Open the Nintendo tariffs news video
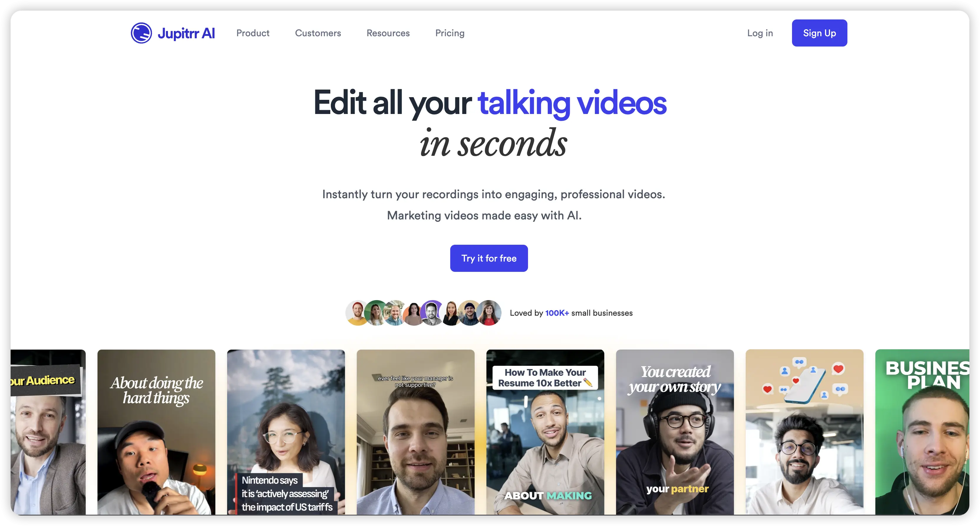Viewport: 980px width, 526px height. pyautogui.click(x=286, y=432)
